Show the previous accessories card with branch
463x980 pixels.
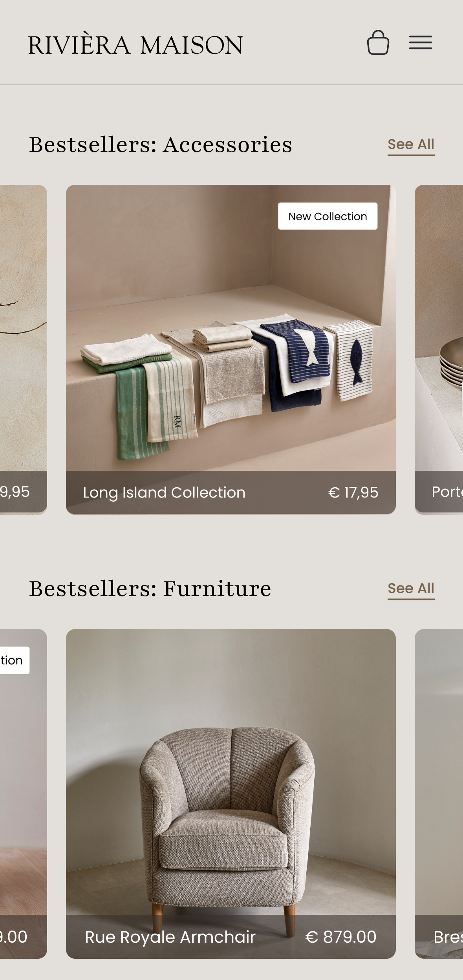pos(24,349)
